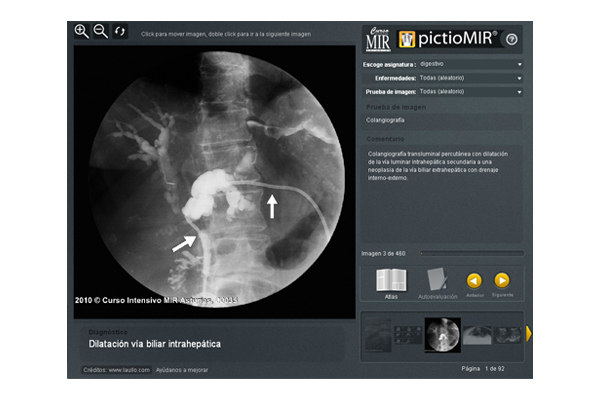Viewport: 600px width, 400px height.
Task: Open the Autoevaluación notepad icon
Action: [x=437, y=284]
